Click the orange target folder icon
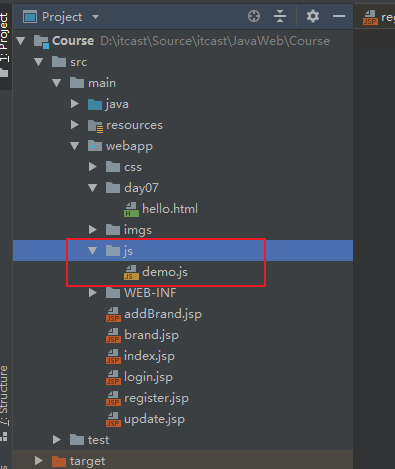 coord(59,461)
